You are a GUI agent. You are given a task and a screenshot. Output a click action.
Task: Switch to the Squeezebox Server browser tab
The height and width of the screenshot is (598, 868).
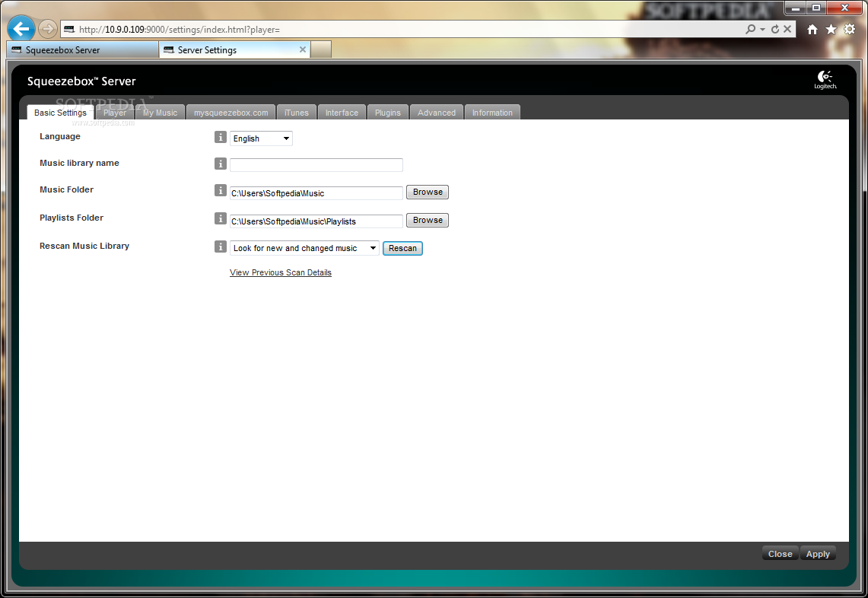(x=82, y=50)
